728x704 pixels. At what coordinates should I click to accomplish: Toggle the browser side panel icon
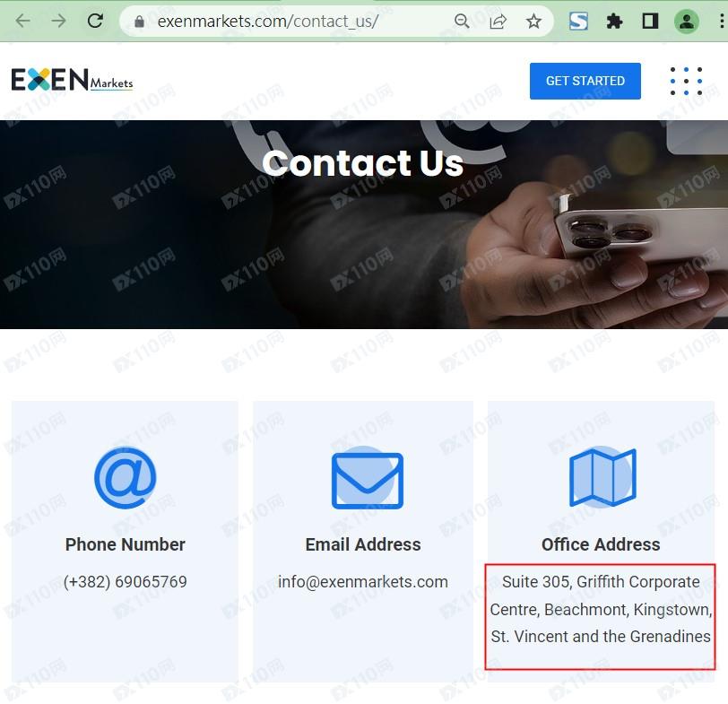coord(650,21)
